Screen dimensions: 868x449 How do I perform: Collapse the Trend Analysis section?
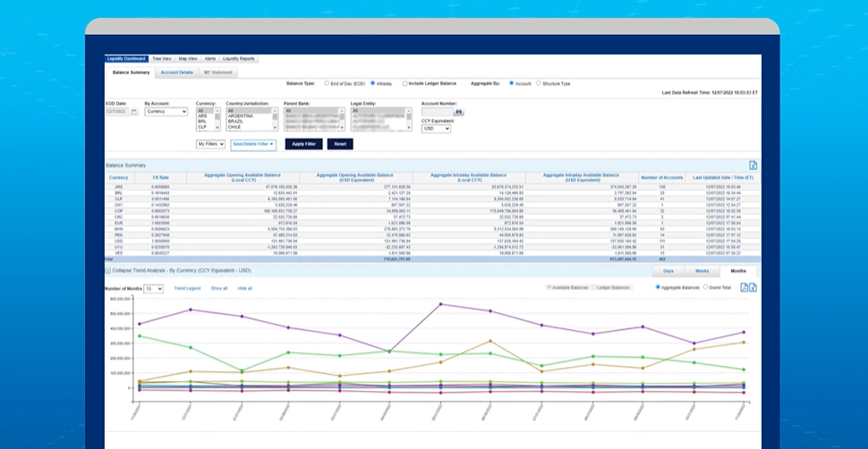107,271
